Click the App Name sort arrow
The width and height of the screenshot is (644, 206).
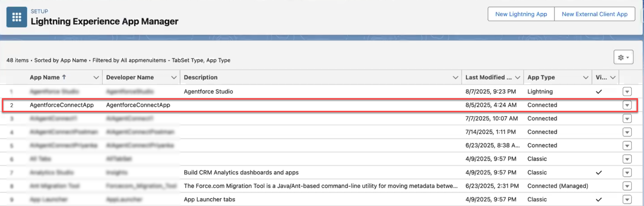(64, 77)
